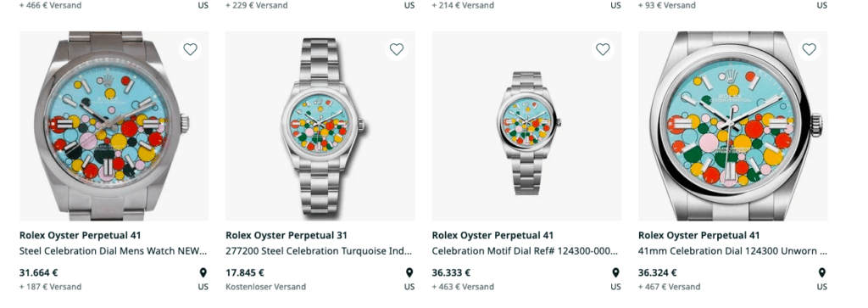The width and height of the screenshot is (868, 308).
Task: Open Oyster Perpetual 31 watch image
Action: click(320, 126)
